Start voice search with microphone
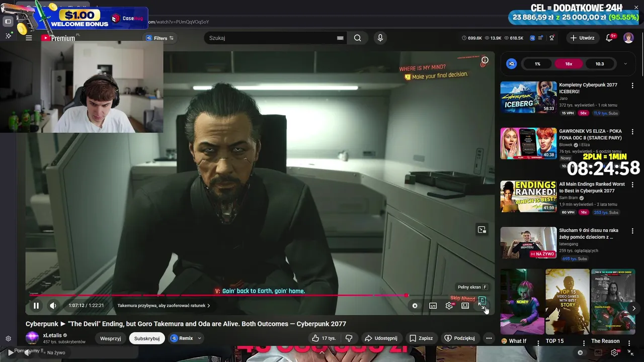644x362 pixels. 380,38
